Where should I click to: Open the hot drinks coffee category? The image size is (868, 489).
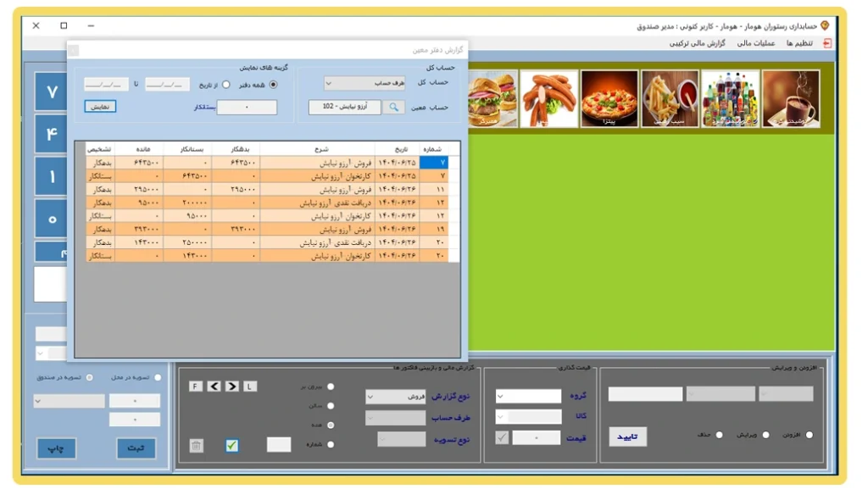tap(791, 98)
